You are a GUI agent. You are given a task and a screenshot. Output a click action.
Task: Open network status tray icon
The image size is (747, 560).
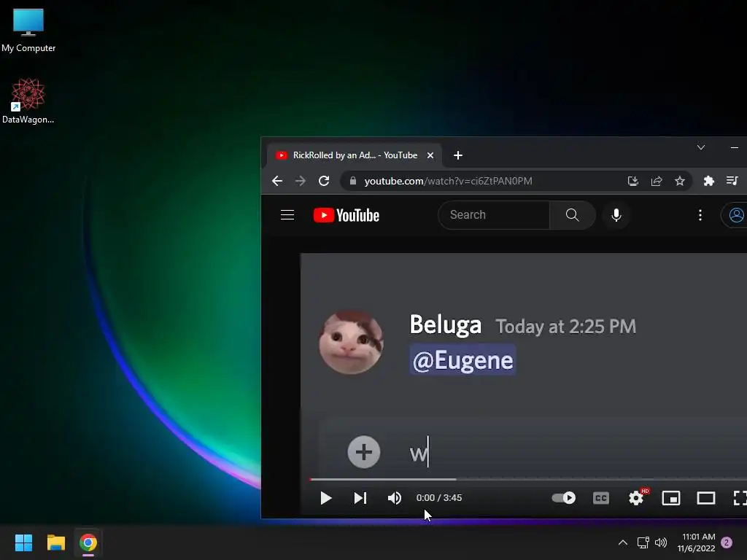(643, 542)
